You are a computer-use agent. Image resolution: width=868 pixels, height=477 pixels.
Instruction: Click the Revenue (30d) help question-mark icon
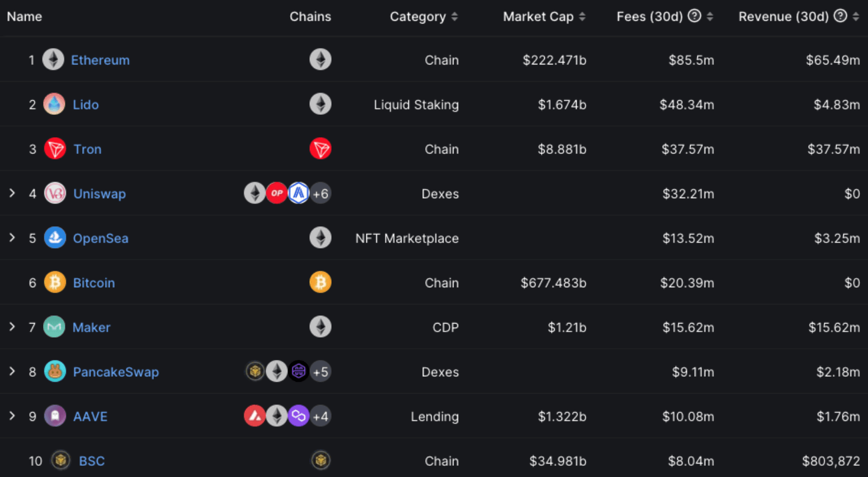(x=840, y=16)
